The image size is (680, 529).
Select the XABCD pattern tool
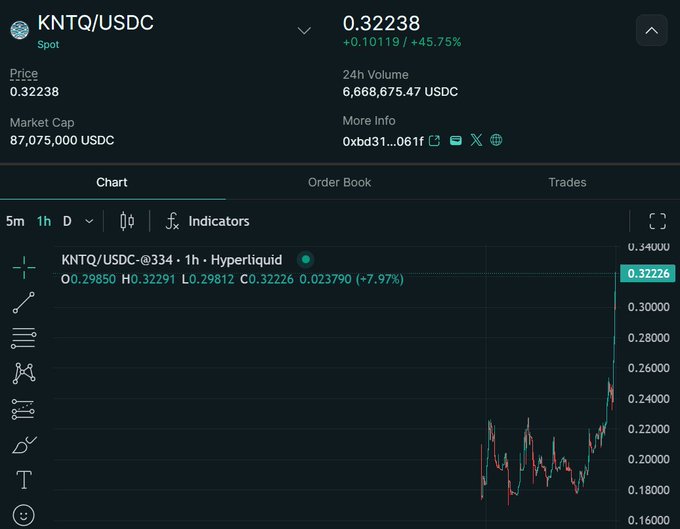24,373
